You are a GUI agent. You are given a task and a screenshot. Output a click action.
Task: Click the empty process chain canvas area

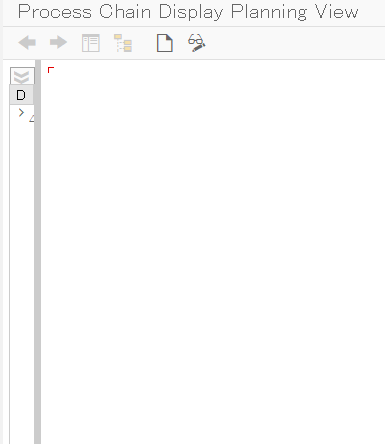pos(213,253)
